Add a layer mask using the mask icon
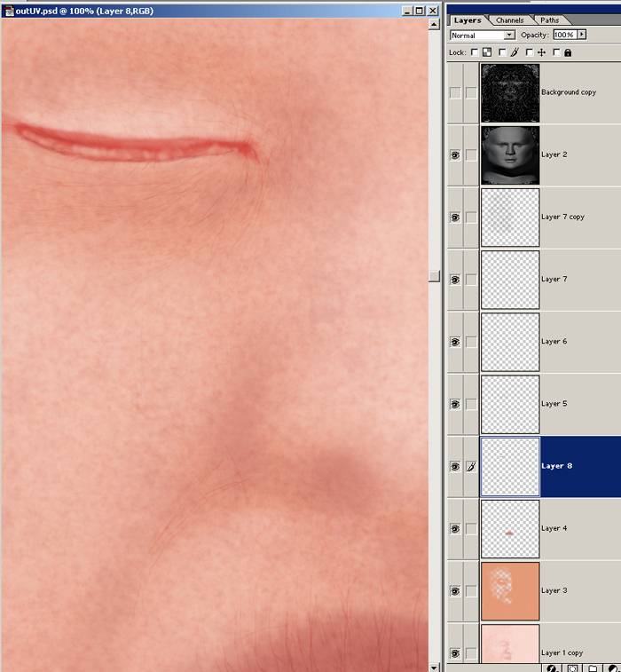The height and width of the screenshot is (672, 621). coord(572,667)
